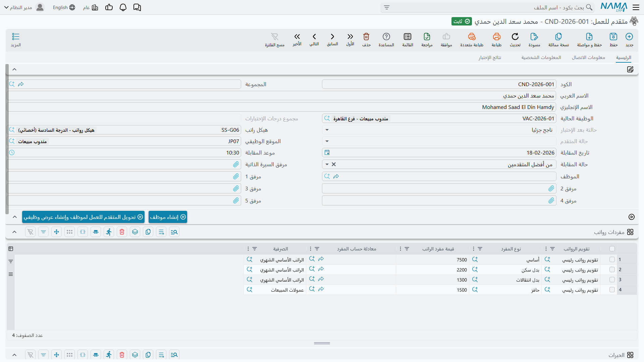Click search icon in مفردات رواتب toolbar
This screenshot has height=362, width=644.
174,232
